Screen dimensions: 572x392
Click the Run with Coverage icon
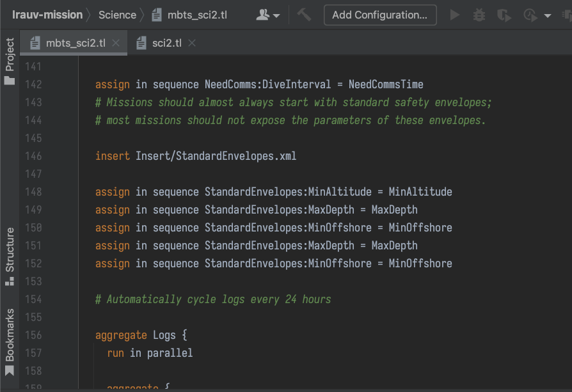click(504, 15)
